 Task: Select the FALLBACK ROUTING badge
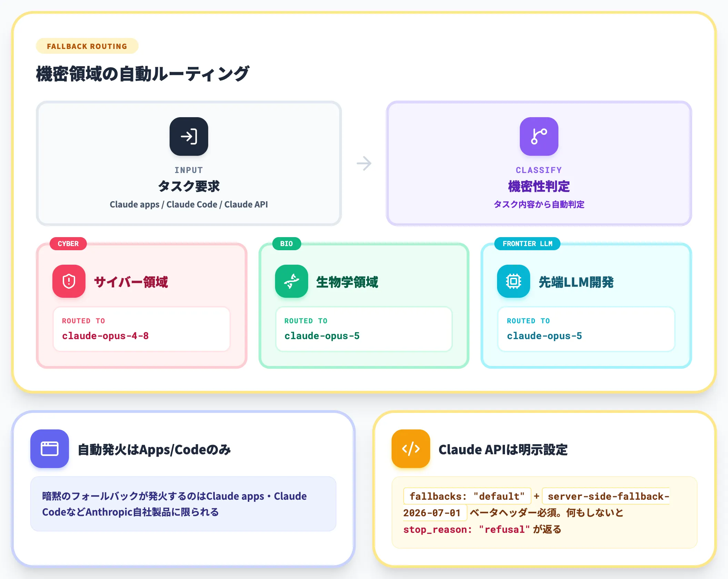pyautogui.click(x=87, y=46)
